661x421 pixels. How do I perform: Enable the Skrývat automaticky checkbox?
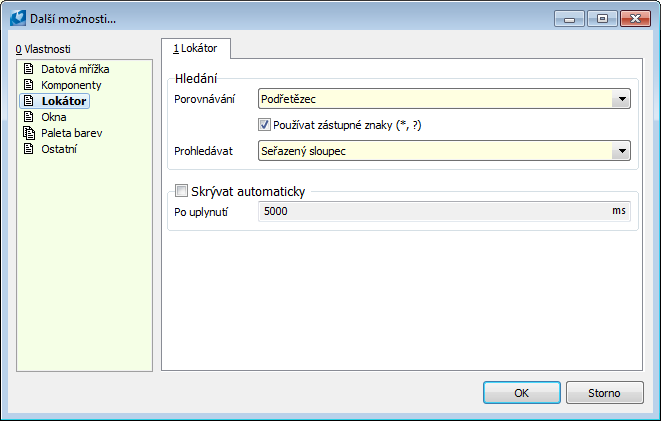point(181,190)
